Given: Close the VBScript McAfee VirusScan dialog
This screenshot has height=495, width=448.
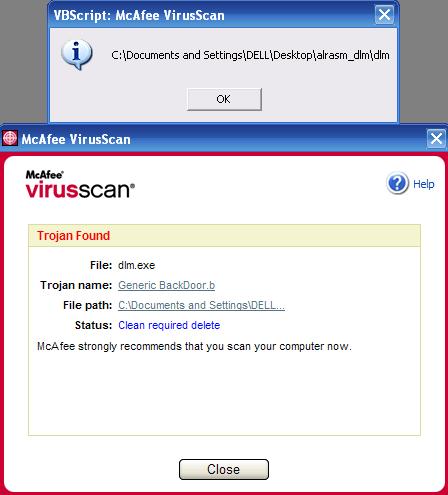Looking at the screenshot, I should [x=384, y=15].
